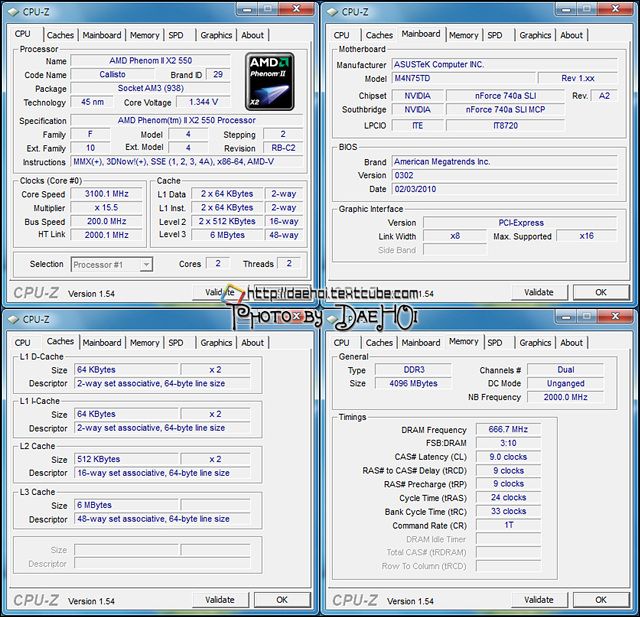Click Graphic Interface Version PCI-Express
Image resolution: width=640 pixels, height=617 pixels.
520,223
